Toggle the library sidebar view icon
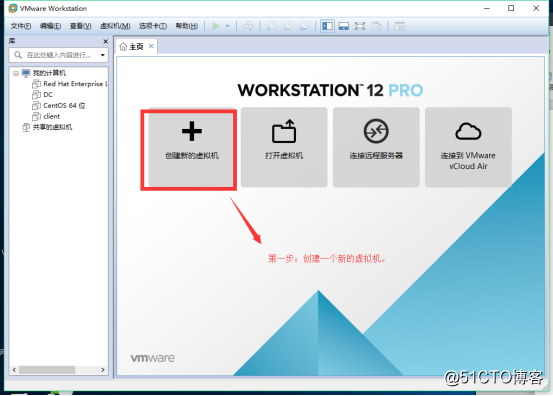The height and width of the screenshot is (396, 553). (328, 26)
